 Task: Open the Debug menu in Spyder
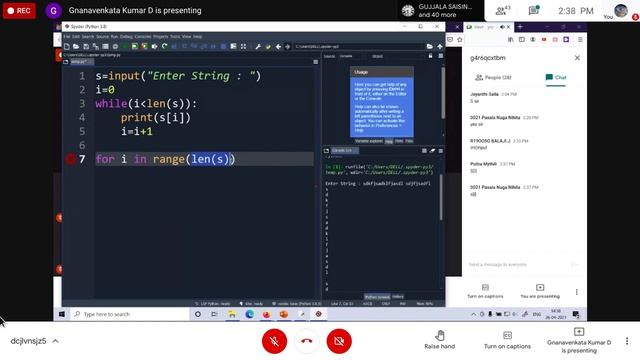click(126, 37)
